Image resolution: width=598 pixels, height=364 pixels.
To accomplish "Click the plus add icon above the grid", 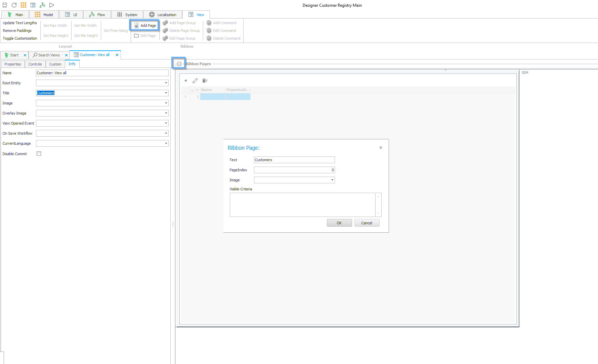I will 186,81.
